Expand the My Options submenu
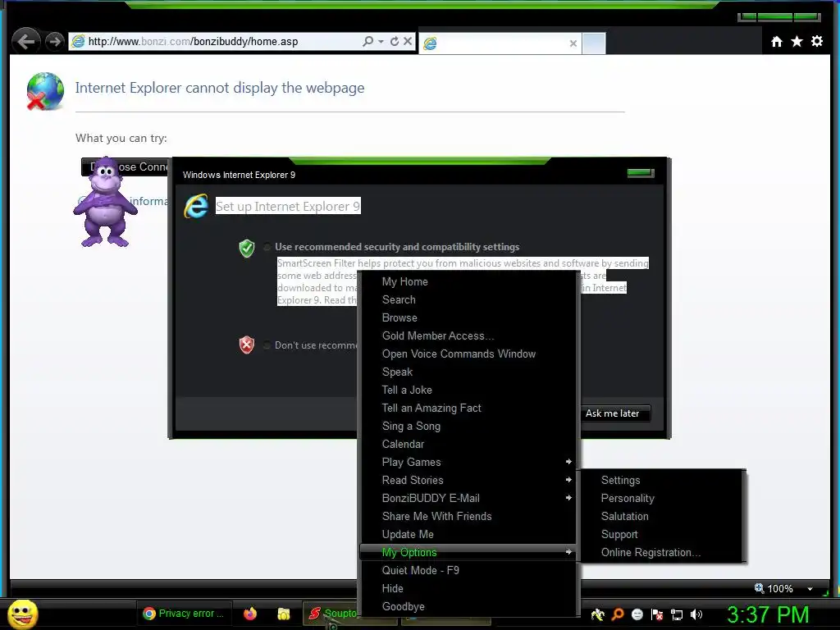Image resolution: width=840 pixels, height=630 pixels. pyautogui.click(x=468, y=552)
